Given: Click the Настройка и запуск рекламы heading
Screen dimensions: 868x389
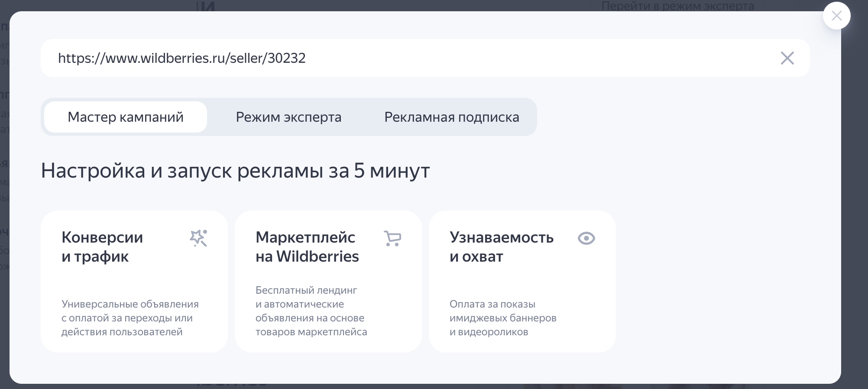Looking at the screenshot, I should coord(235,171).
